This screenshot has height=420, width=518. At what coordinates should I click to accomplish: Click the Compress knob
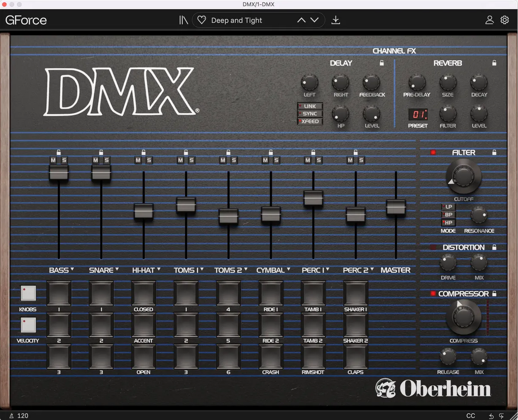coord(464,317)
